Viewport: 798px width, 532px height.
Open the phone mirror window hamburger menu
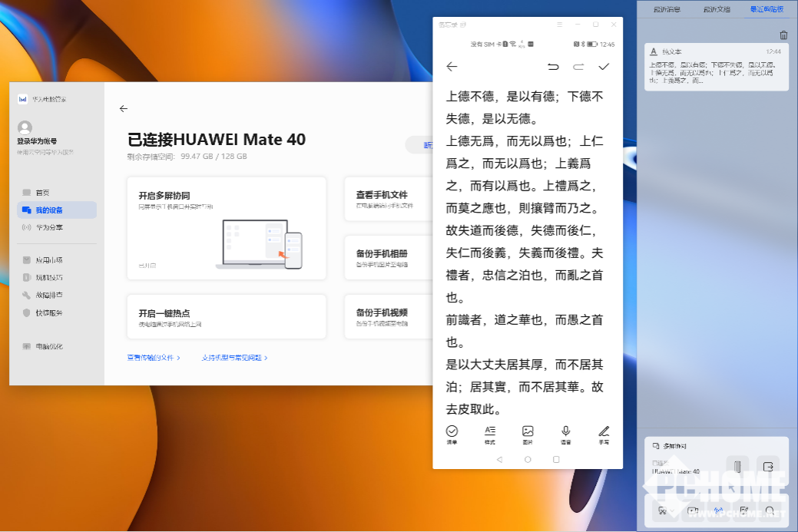pyautogui.click(x=559, y=25)
